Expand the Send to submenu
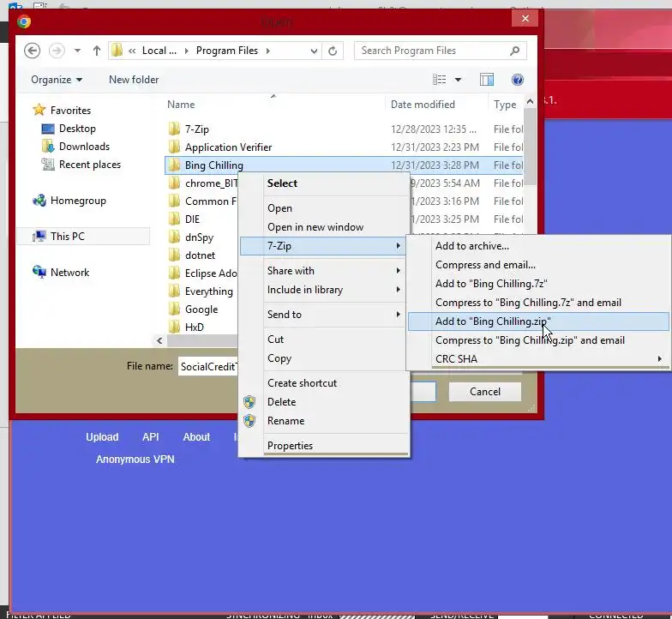The height and width of the screenshot is (619, 672). point(324,315)
